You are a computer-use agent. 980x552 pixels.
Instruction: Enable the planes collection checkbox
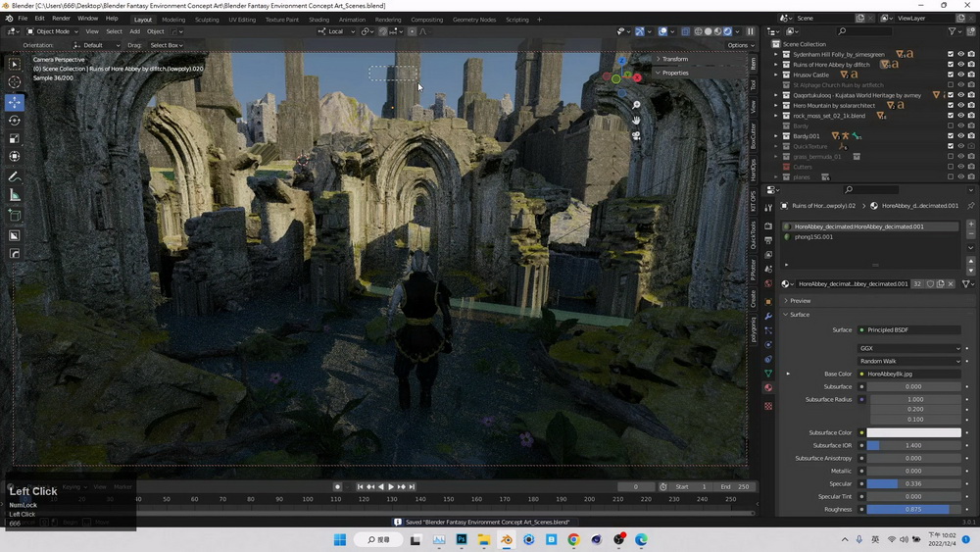click(x=951, y=176)
